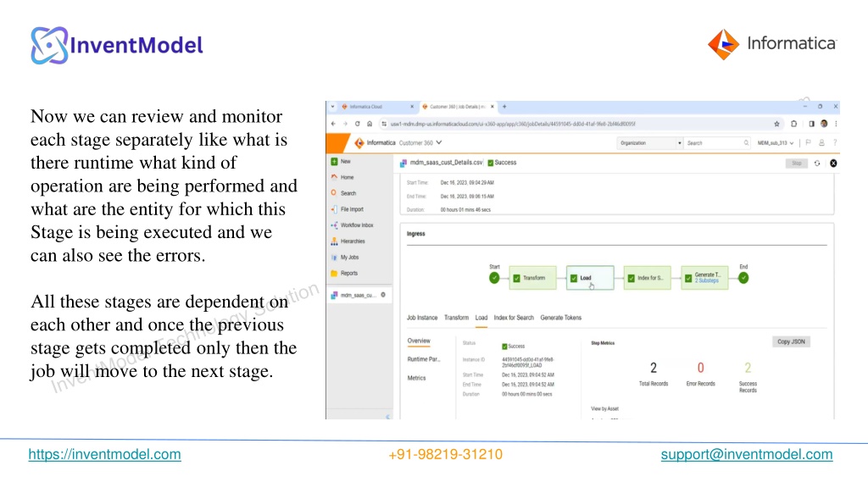Click the browser back arrow
The image size is (868, 488).
pyautogui.click(x=333, y=124)
